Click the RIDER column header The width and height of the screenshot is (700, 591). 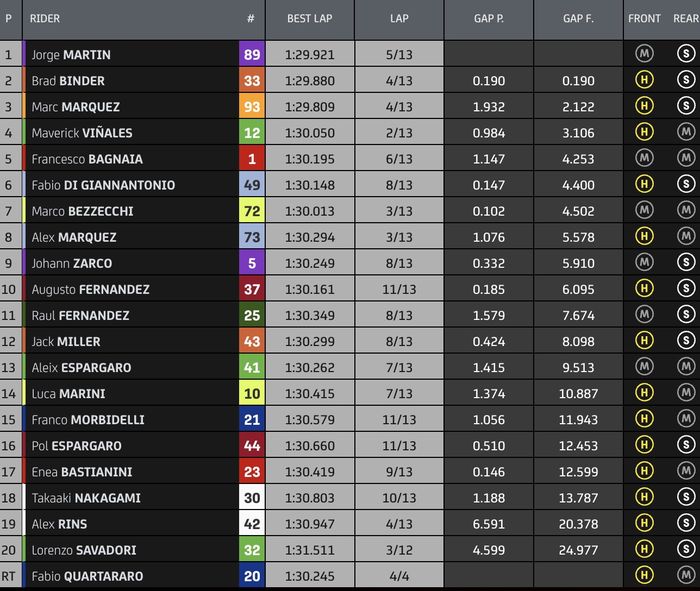(45, 19)
